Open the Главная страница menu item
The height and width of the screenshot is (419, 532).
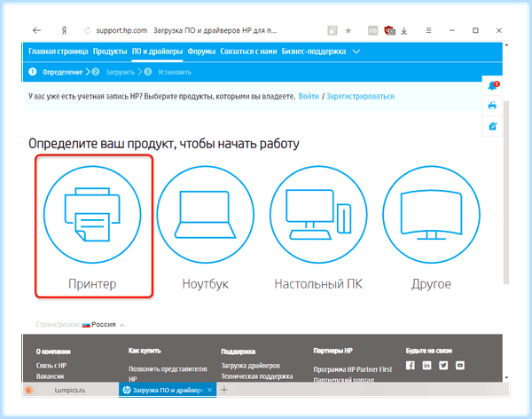coord(59,51)
